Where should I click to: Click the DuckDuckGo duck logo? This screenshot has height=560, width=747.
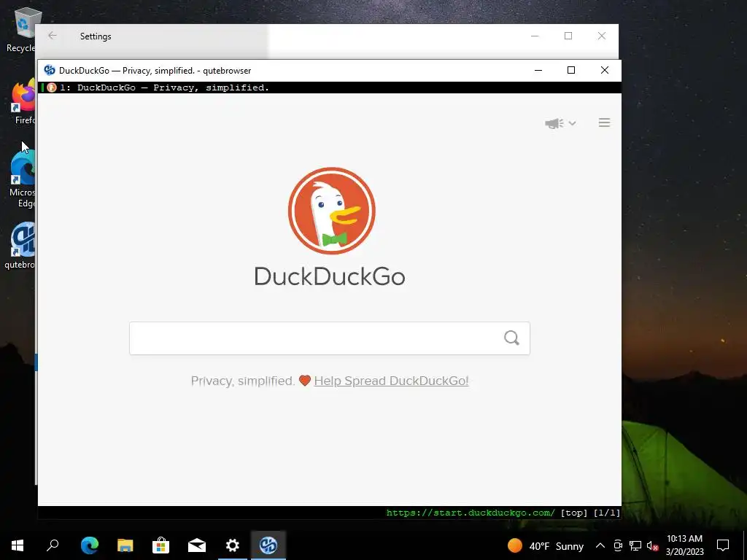click(332, 211)
